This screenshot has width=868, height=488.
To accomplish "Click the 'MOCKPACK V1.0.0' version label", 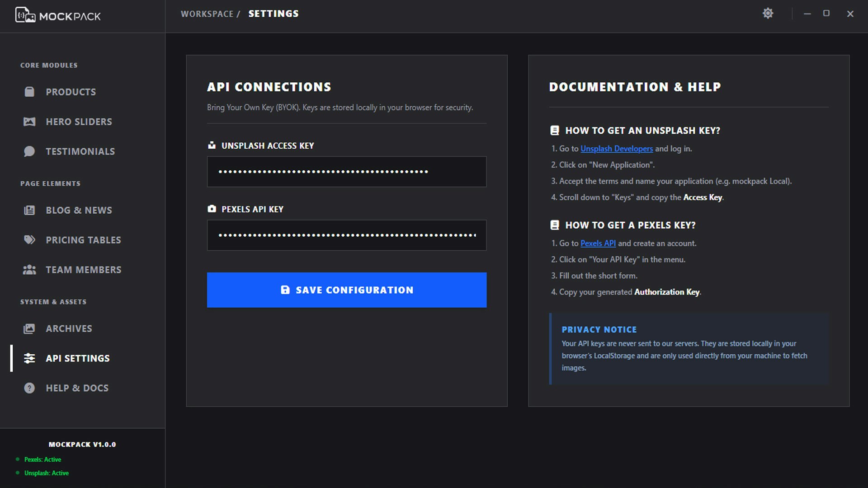I will point(82,445).
